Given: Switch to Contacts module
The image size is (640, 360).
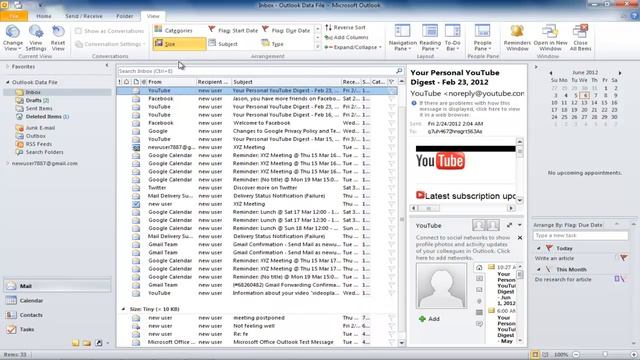Looking at the screenshot, I should (57, 315).
